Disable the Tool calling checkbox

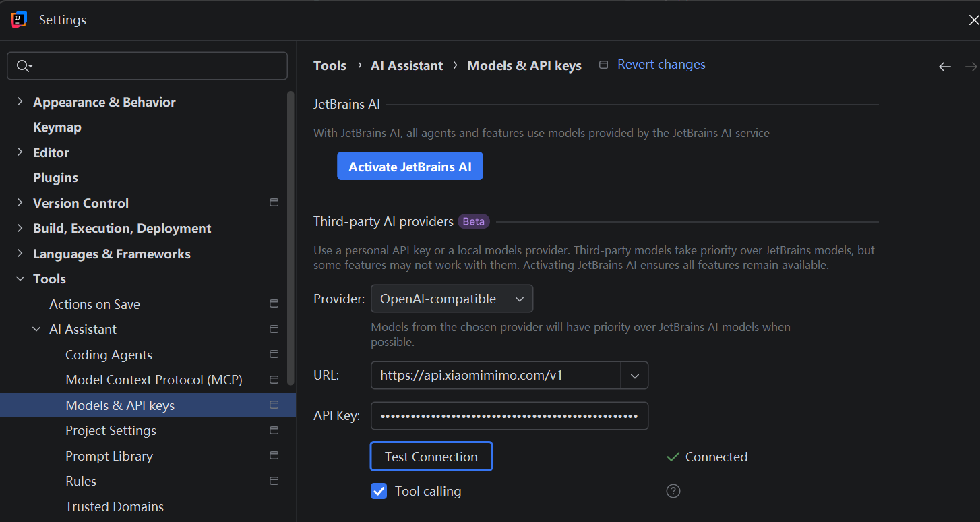tap(379, 491)
